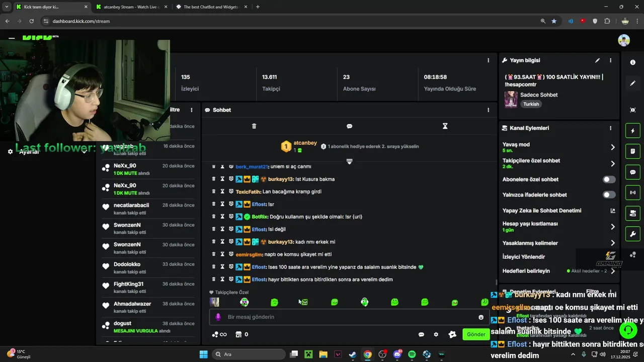
Task: Open a new browser tab
Action: click(258, 7)
